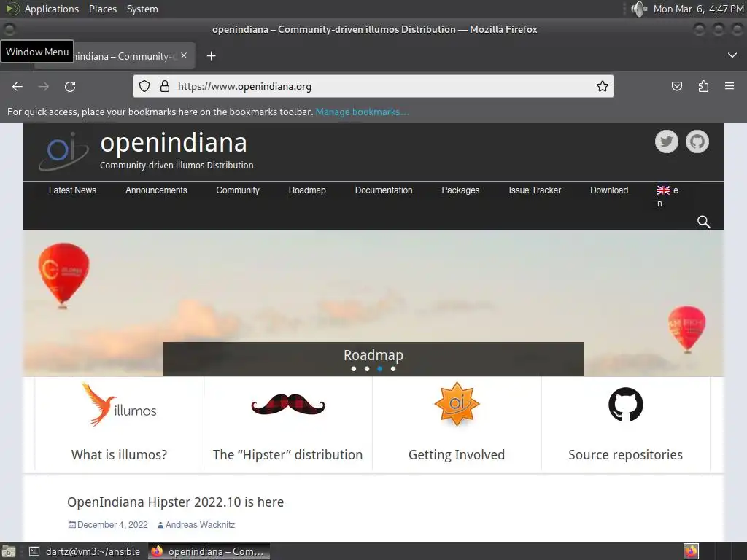
Task: Open the Extensions puzzle icon
Action: [703, 86]
